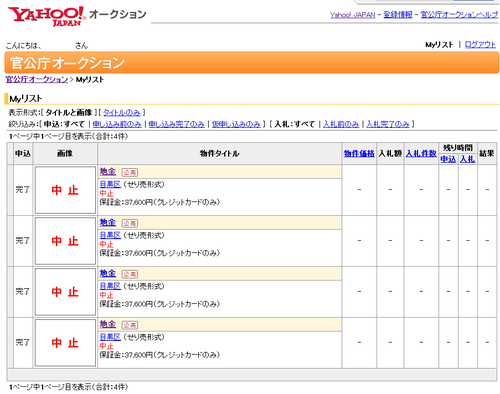Click the 公売 badge icon in third item

point(130,274)
